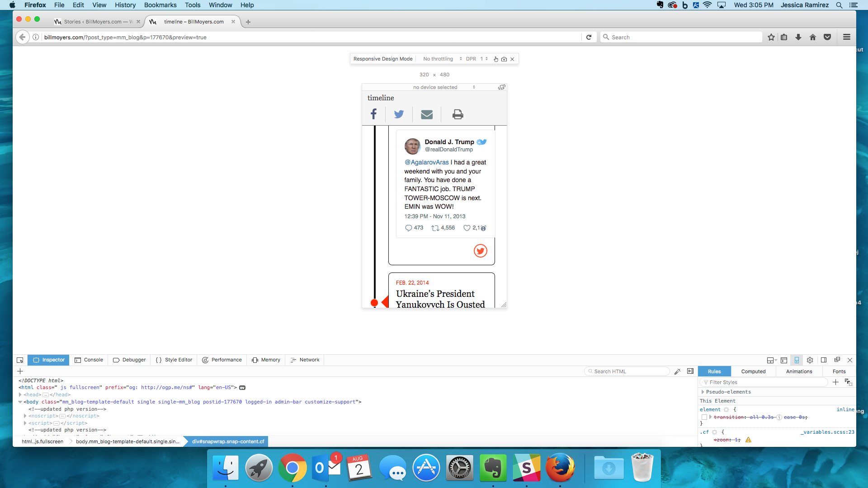Click the eyedropper color picker icon
Image resolution: width=868 pixels, height=488 pixels.
click(677, 371)
